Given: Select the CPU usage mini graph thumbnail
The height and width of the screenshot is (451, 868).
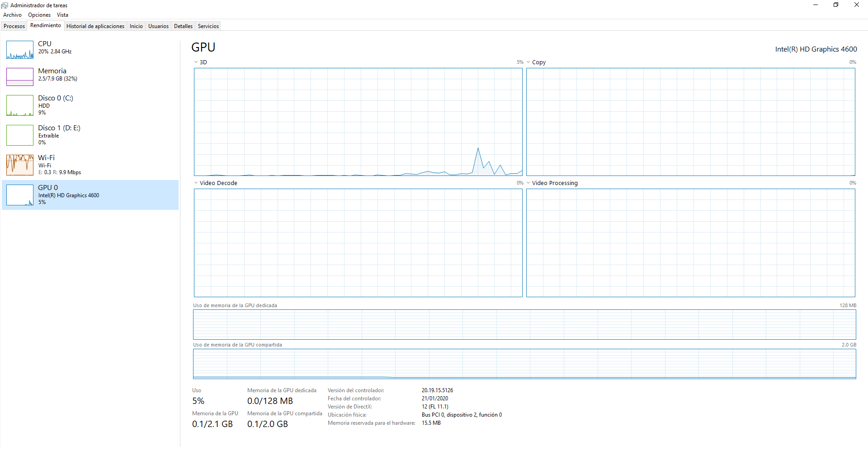Looking at the screenshot, I should click(x=20, y=50).
